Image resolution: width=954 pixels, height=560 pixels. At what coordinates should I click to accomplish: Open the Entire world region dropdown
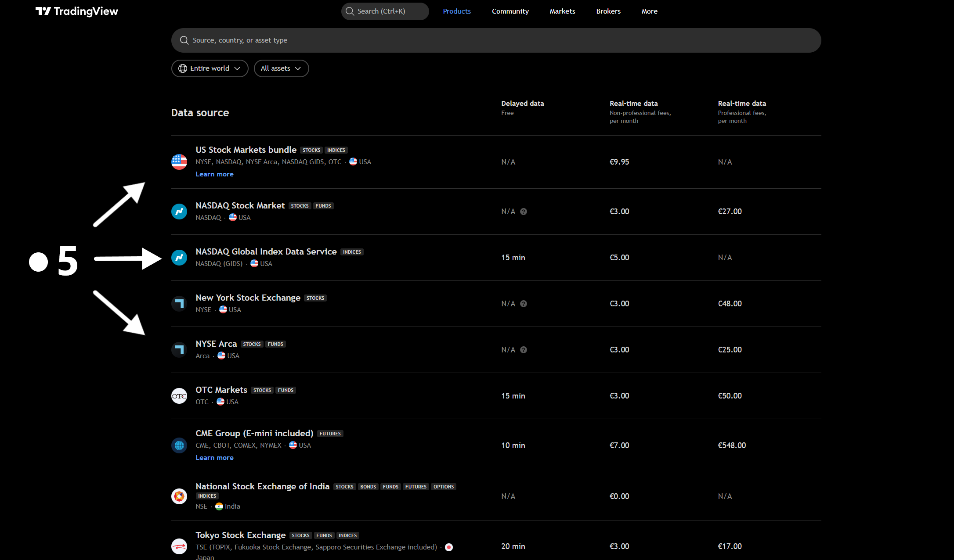210,68
